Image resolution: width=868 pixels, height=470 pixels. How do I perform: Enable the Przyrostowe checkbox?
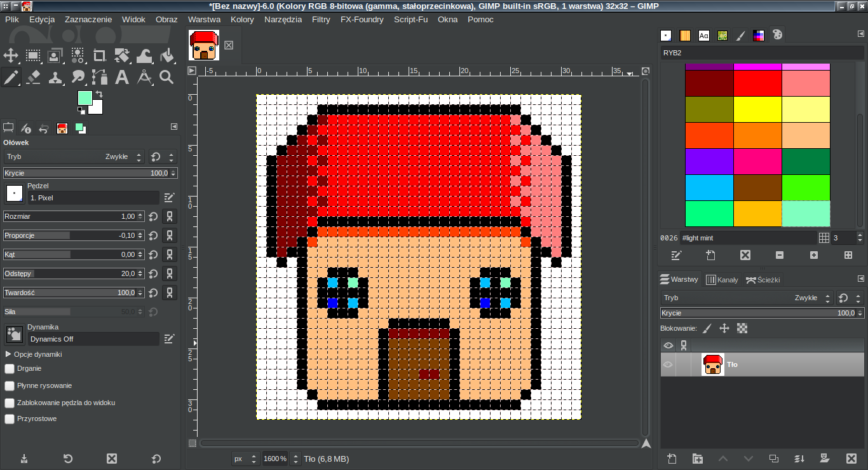pos(10,419)
